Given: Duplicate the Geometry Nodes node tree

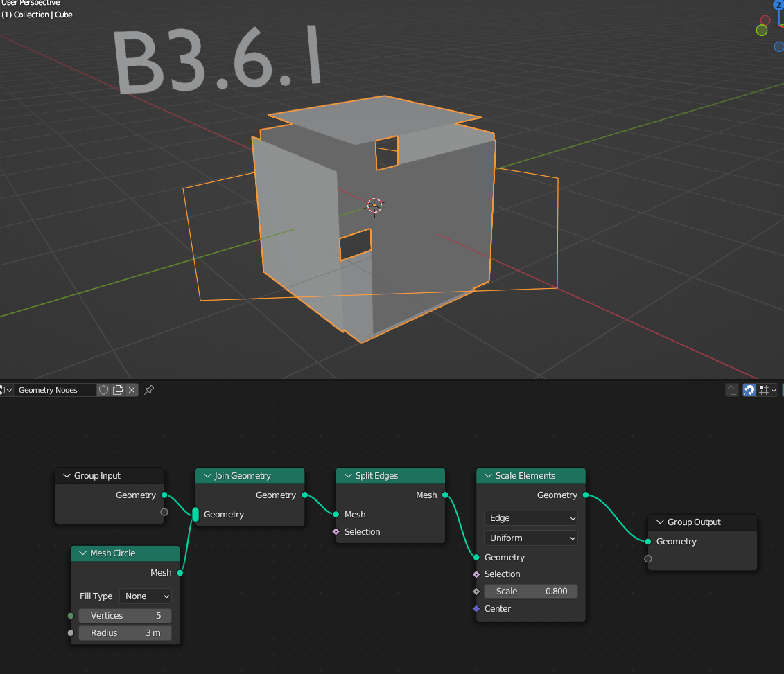Looking at the screenshot, I should 118,390.
